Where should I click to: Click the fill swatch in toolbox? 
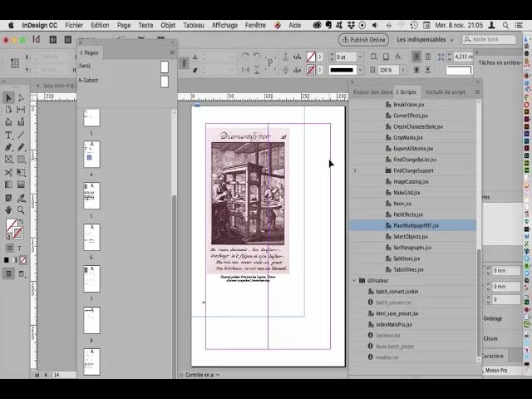[11, 225]
